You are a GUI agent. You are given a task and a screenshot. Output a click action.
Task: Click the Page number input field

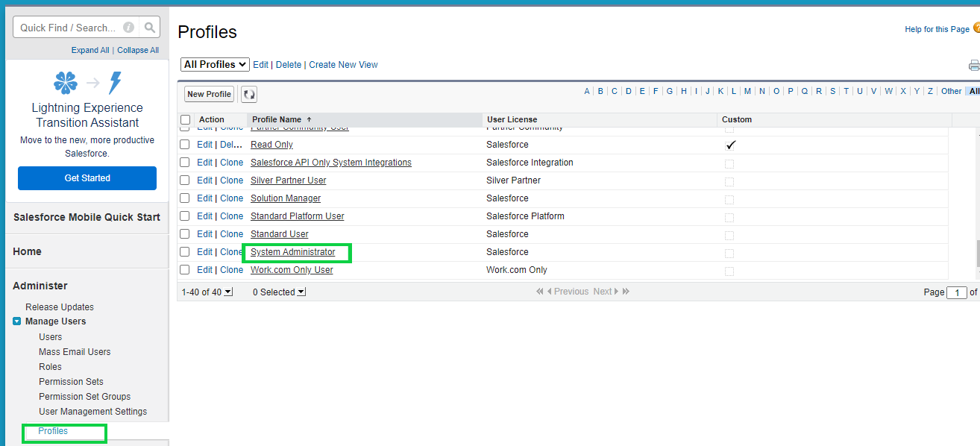click(956, 292)
